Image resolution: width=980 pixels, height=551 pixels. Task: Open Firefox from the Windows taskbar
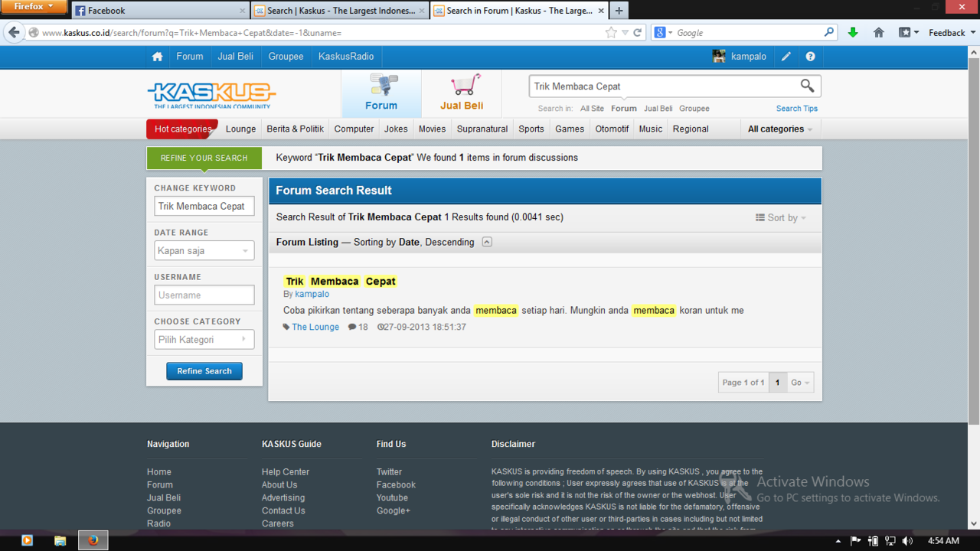click(x=93, y=540)
